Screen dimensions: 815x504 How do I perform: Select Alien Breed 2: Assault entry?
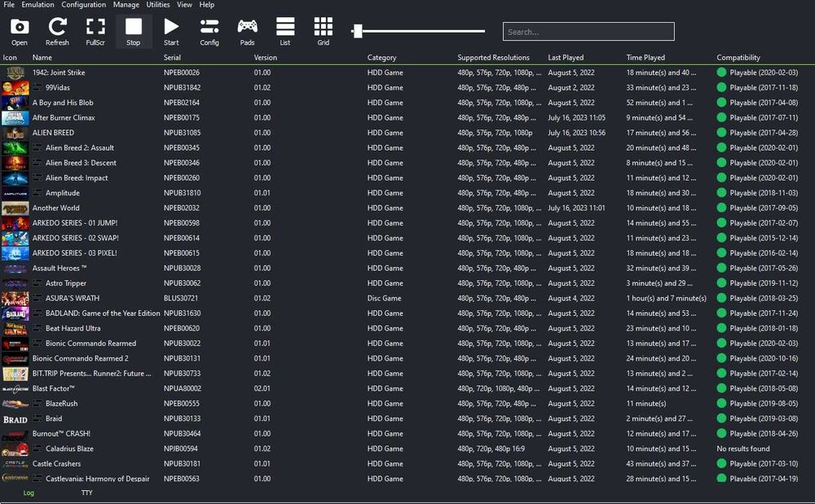tap(80, 148)
